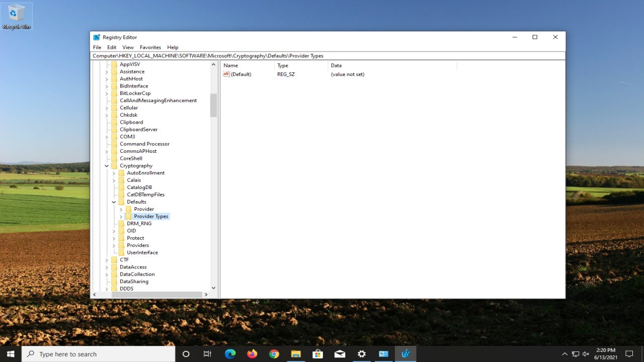Click the tree pane vertical scrollbar thumb
Image resolution: width=644 pixels, height=362 pixels.
point(213,105)
